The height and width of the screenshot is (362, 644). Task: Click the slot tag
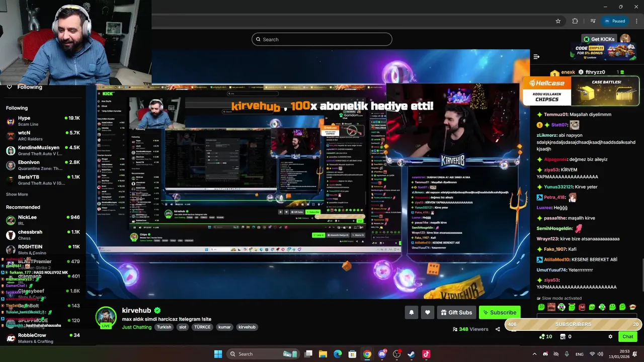[183, 327]
